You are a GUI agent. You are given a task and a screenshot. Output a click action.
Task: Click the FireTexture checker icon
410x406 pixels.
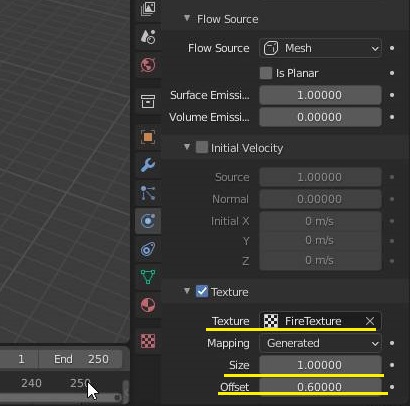[x=271, y=321]
